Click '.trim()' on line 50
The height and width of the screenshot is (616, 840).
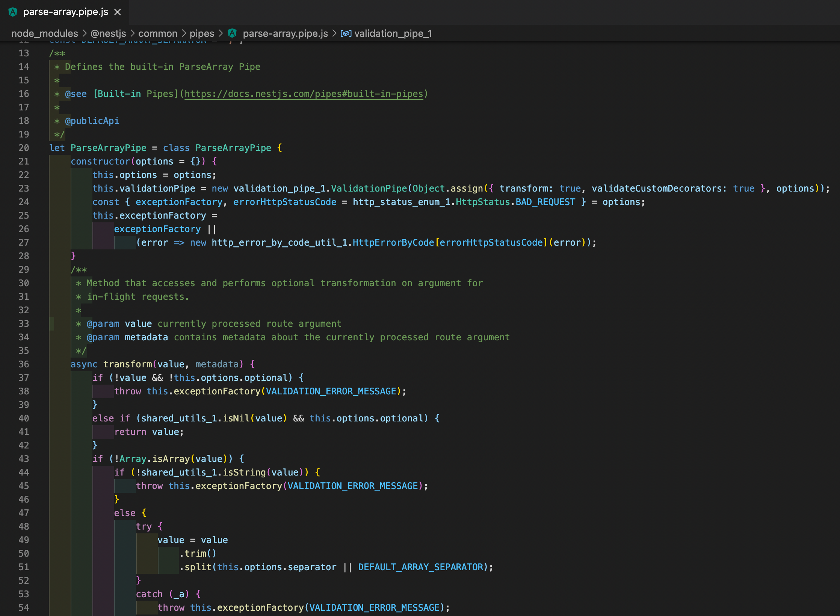coord(198,554)
